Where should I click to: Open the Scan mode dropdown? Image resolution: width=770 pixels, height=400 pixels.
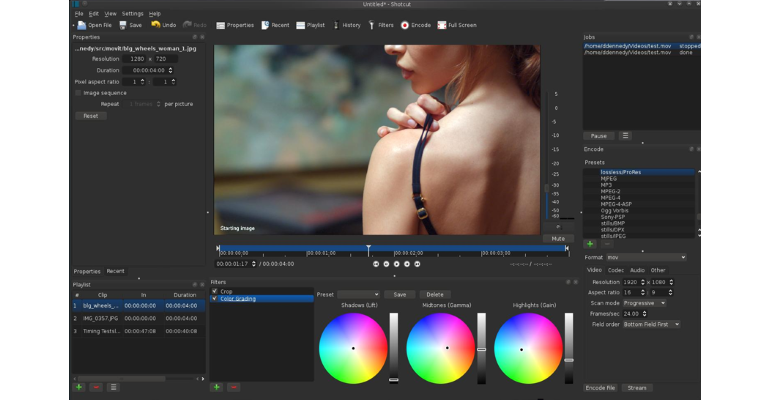click(x=645, y=303)
